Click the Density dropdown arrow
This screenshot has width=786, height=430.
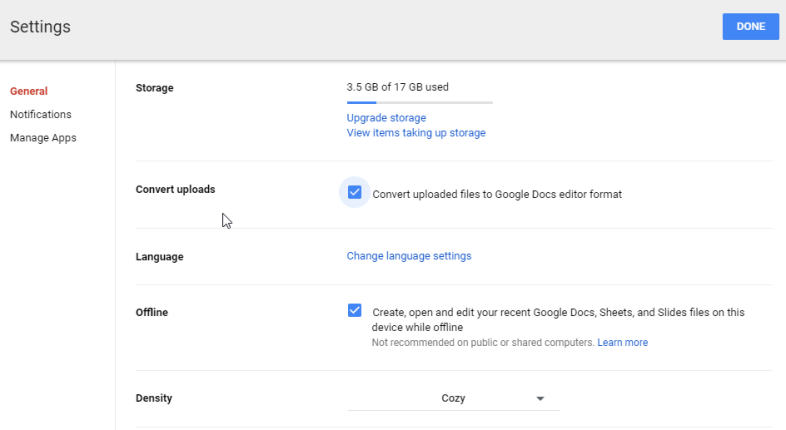pyautogui.click(x=540, y=398)
